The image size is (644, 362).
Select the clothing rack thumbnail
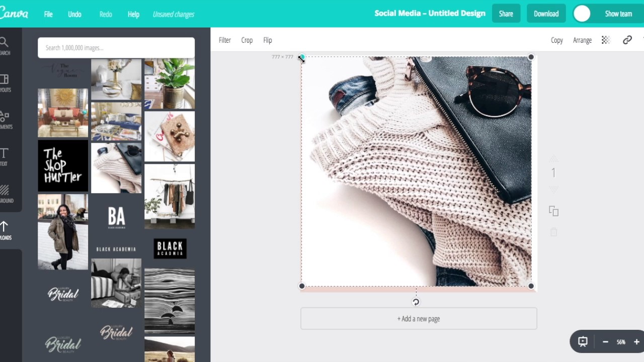coord(170,197)
